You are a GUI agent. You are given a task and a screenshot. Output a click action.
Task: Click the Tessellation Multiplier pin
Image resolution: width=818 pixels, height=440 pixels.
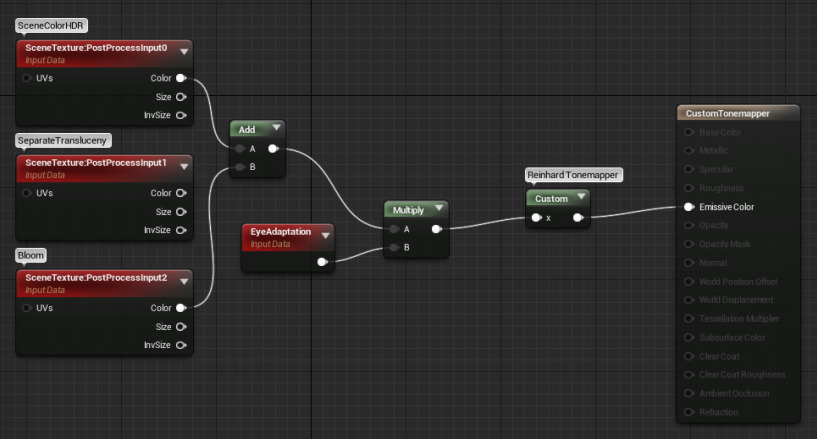point(689,318)
